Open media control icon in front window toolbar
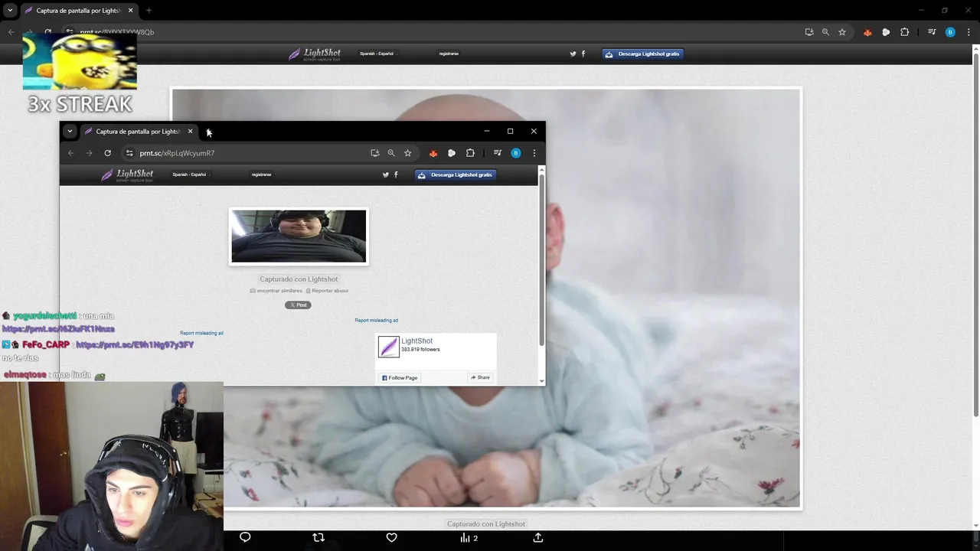Viewport: 980px width, 551px height. 498,153
